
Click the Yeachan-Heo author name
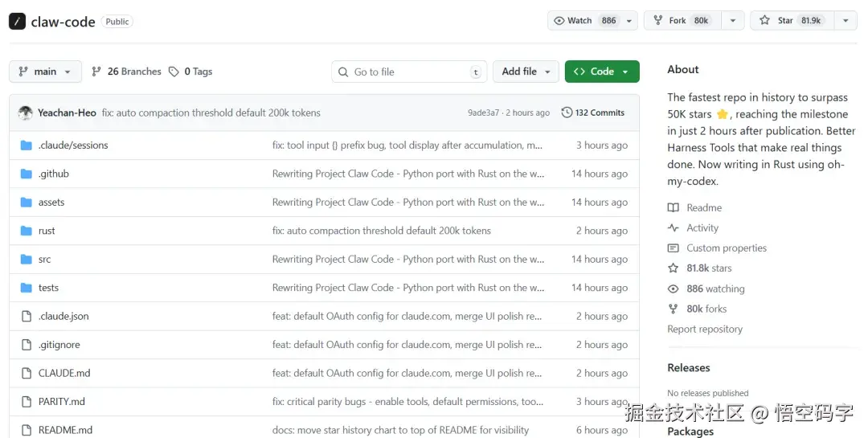(67, 113)
